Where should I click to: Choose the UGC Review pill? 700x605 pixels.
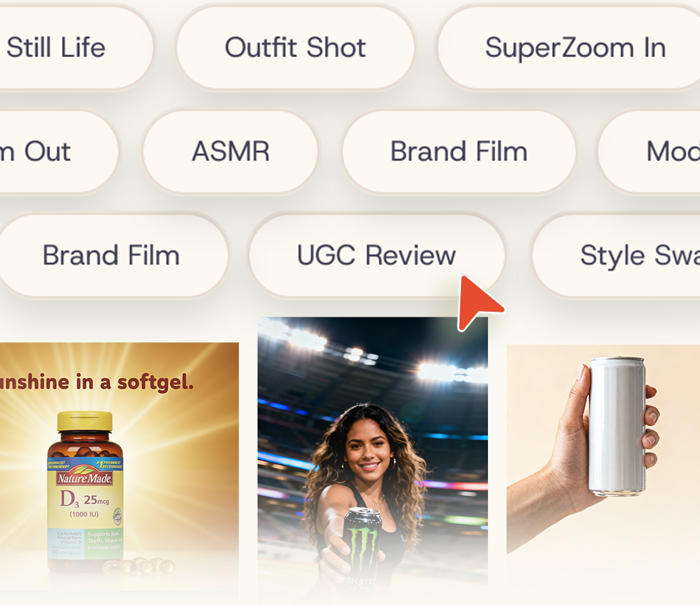(376, 255)
